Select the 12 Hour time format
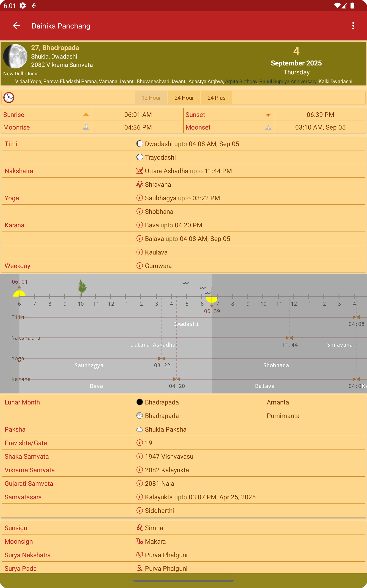The height and width of the screenshot is (588, 367). tap(151, 98)
